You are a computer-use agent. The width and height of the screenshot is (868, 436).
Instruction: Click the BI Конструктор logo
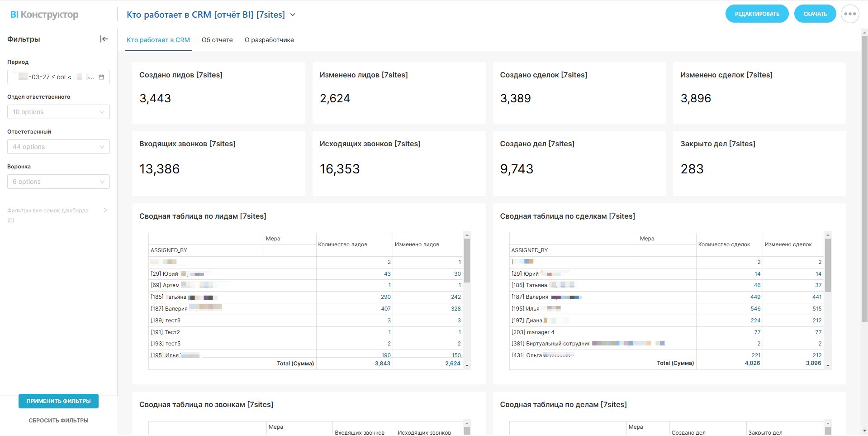(44, 14)
